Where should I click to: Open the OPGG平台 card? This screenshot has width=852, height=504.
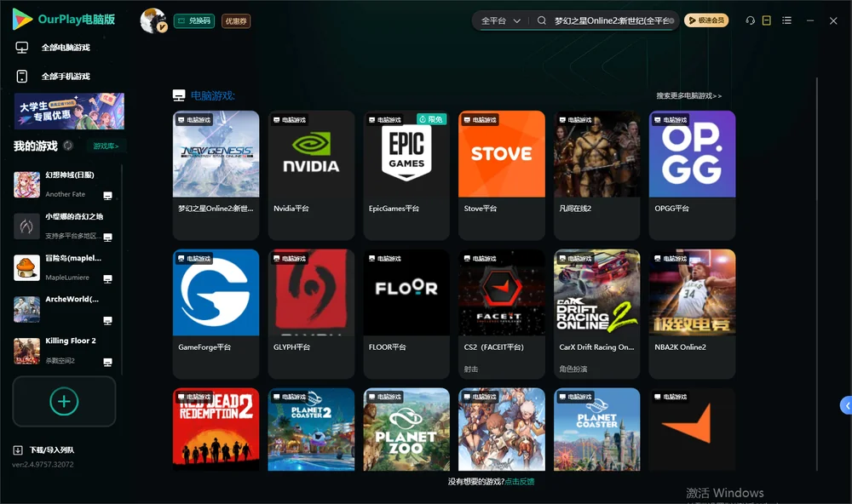[692, 175]
